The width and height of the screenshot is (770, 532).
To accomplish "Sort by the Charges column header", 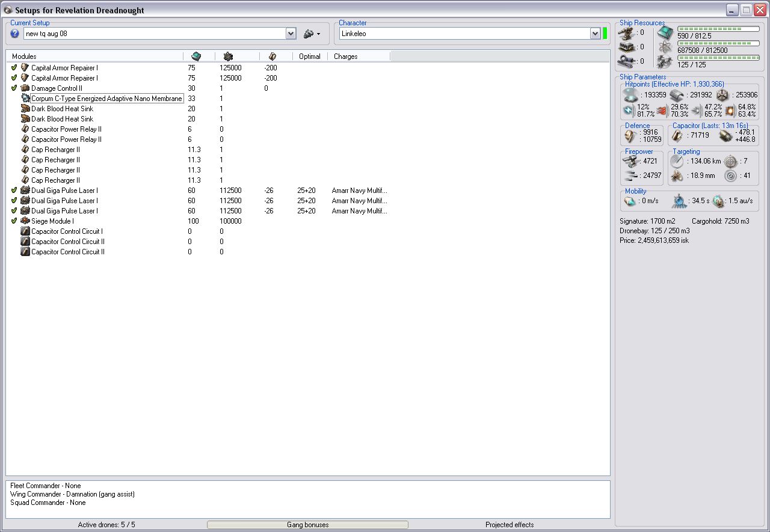I will (359, 57).
